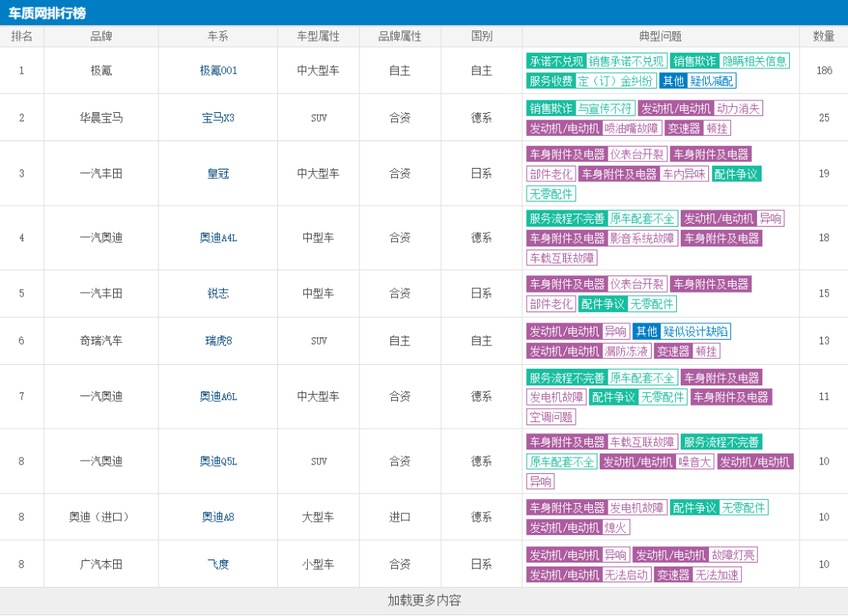
Task: Open the 瑞虎8 car series link
Action: pyautogui.click(x=218, y=341)
